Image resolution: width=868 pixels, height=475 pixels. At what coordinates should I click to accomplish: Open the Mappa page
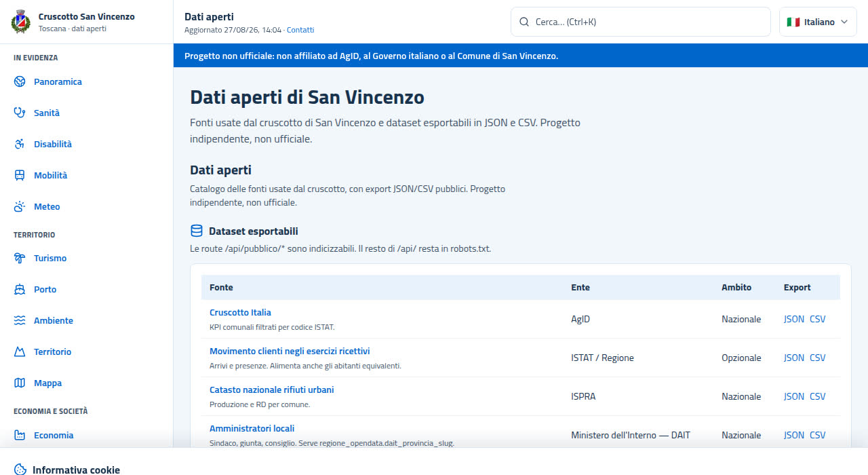[x=47, y=383]
